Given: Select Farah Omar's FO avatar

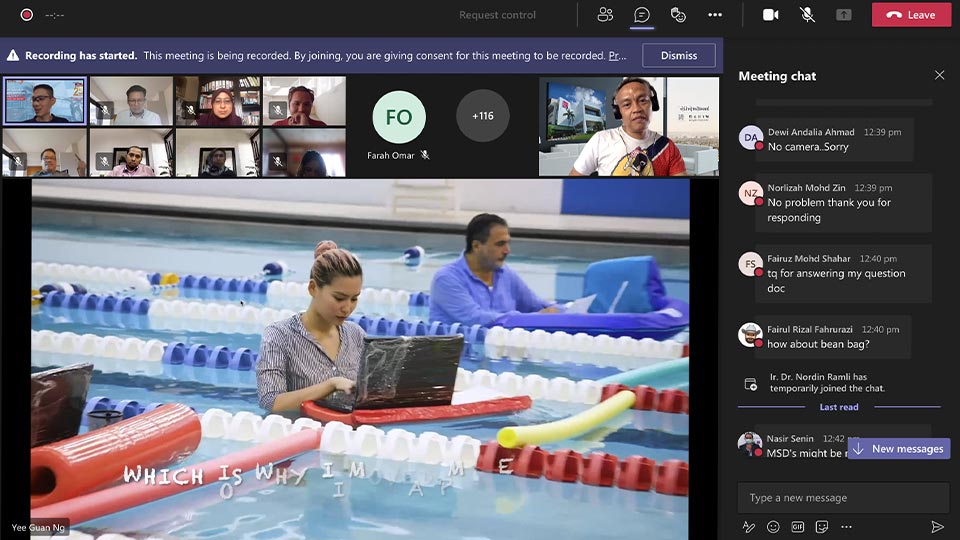Looking at the screenshot, I should pos(399,117).
